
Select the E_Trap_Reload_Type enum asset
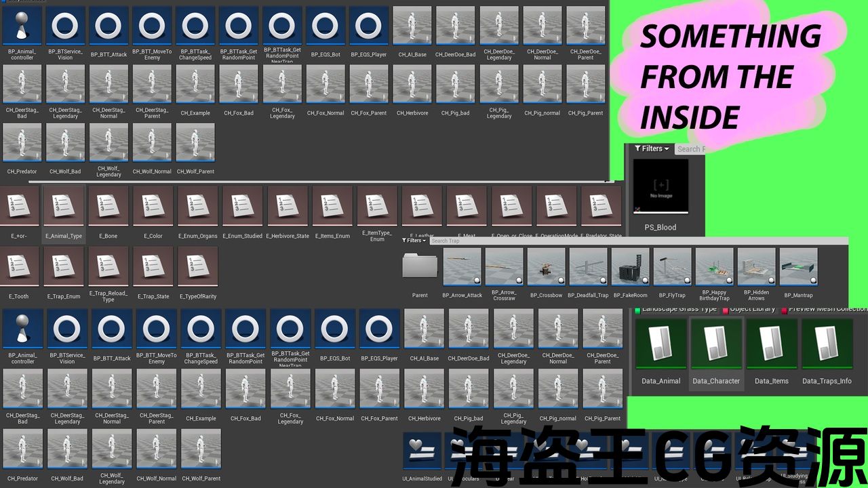point(108,267)
